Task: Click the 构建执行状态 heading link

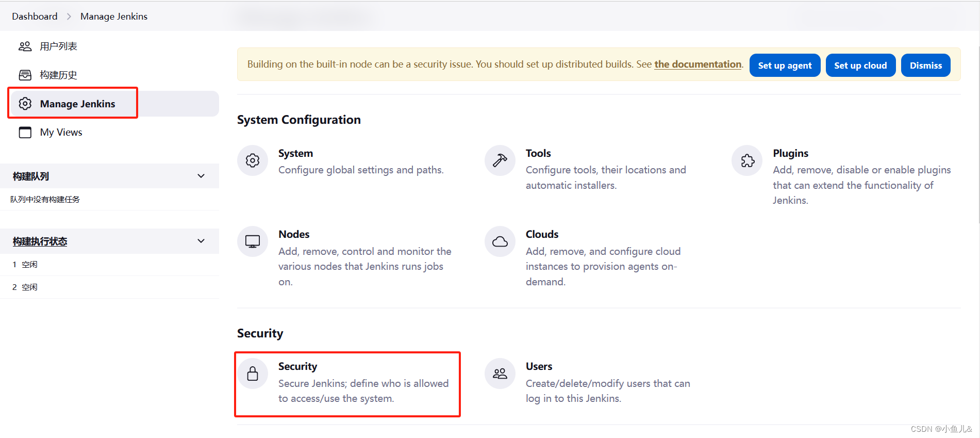Action: coord(40,241)
